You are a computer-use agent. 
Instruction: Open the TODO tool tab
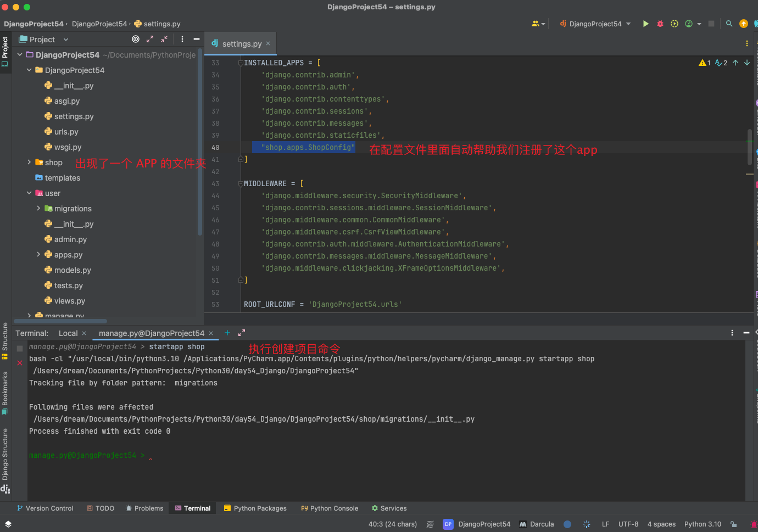(x=101, y=508)
